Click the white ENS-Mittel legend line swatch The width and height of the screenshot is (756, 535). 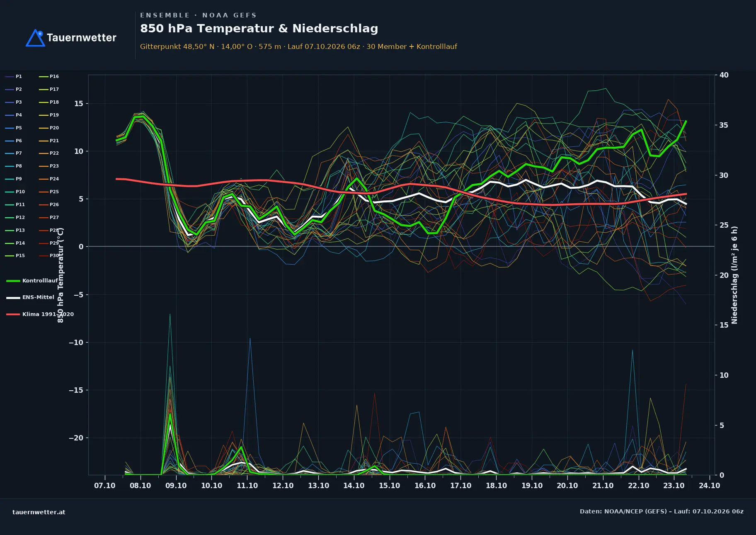pyautogui.click(x=13, y=297)
